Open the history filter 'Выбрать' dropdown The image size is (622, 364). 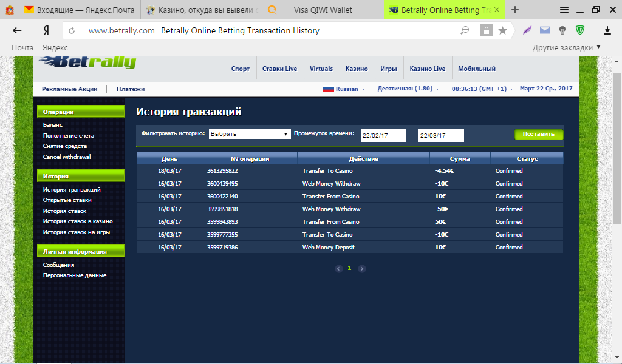(250, 134)
